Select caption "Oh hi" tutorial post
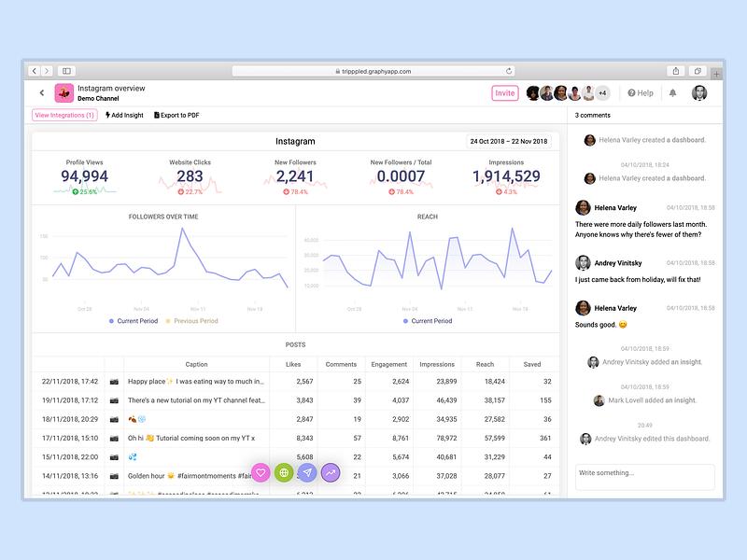747x560 pixels. click(191, 438)
